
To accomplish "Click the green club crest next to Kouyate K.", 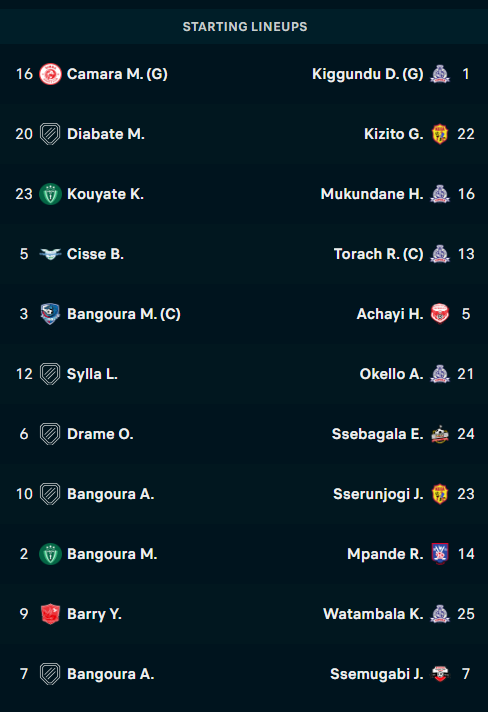I will coord(50,194).
